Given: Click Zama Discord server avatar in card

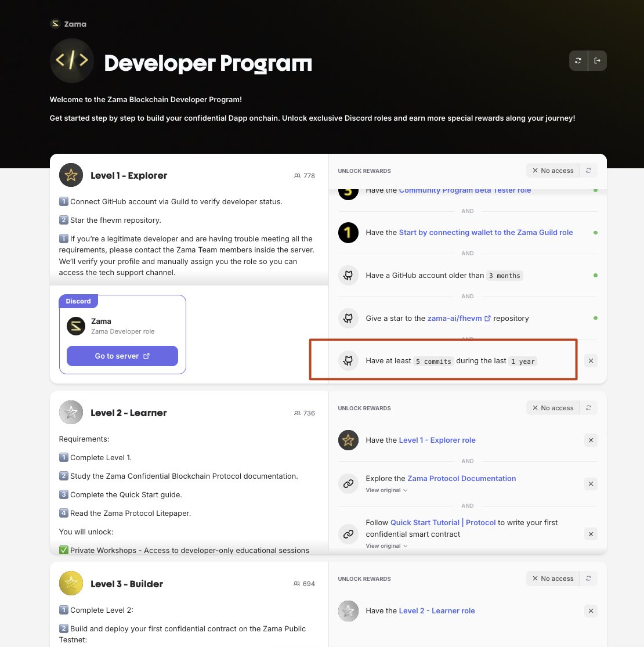Looking at the screenshot, I should [x=76, y=326].
